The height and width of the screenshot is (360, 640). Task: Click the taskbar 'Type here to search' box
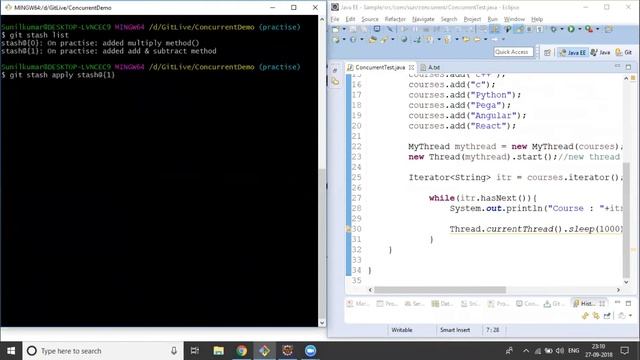(x=102, y=351)
